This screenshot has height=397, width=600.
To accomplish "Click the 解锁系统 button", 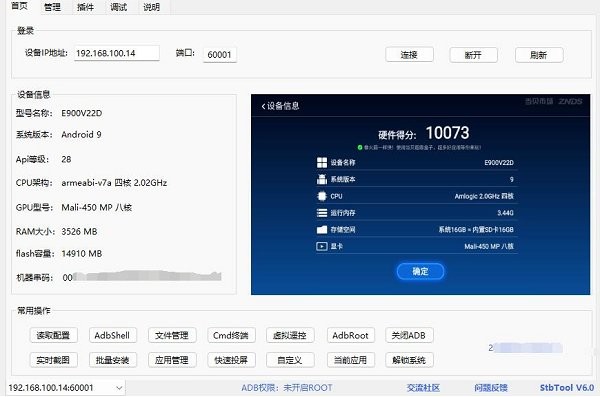I will (409, 360).
